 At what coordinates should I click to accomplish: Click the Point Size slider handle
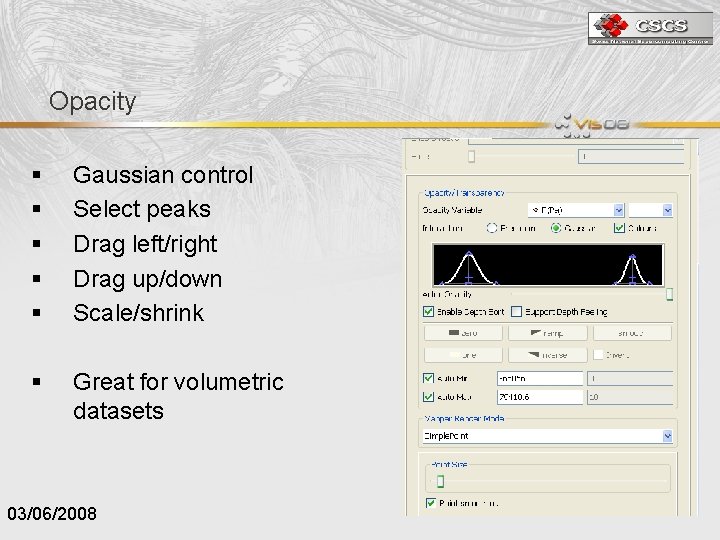point(440,481)
